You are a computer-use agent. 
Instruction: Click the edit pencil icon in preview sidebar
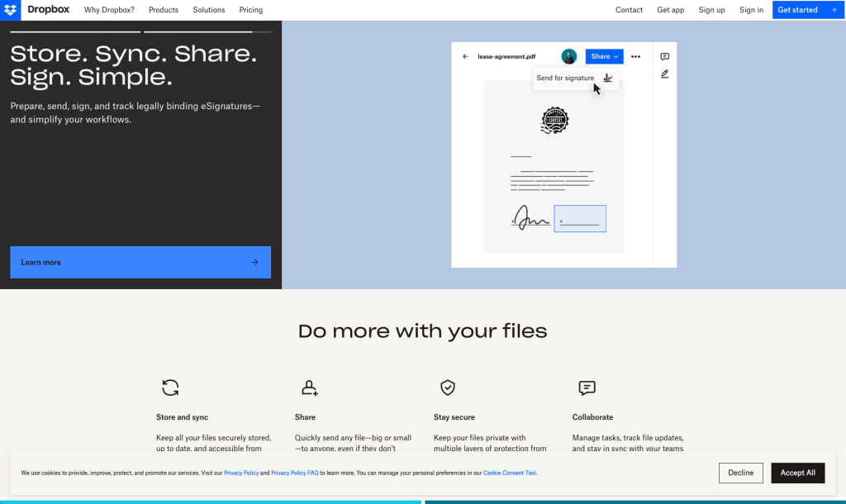pyautogui.click(x=665, y=74)
